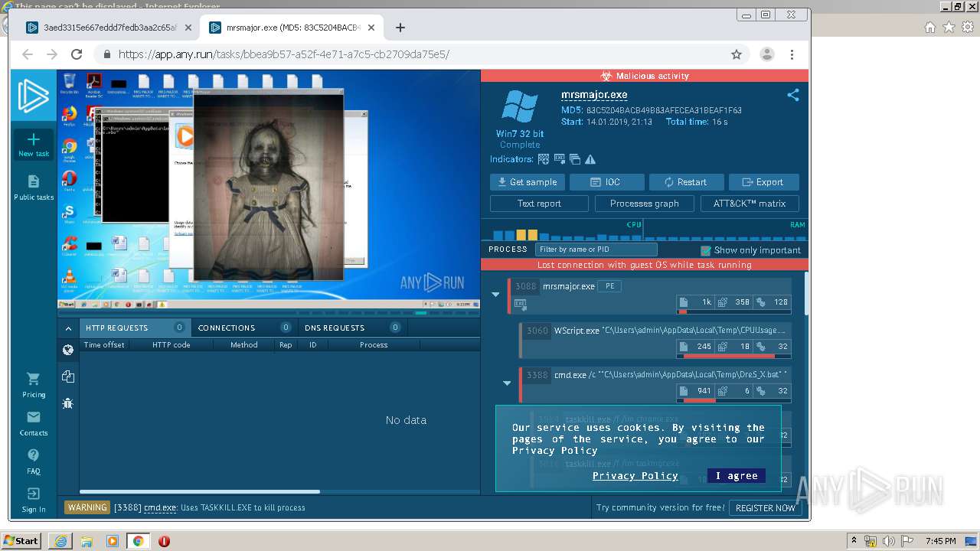
Task: Click REGISTER NOW button
Action: 766,508
